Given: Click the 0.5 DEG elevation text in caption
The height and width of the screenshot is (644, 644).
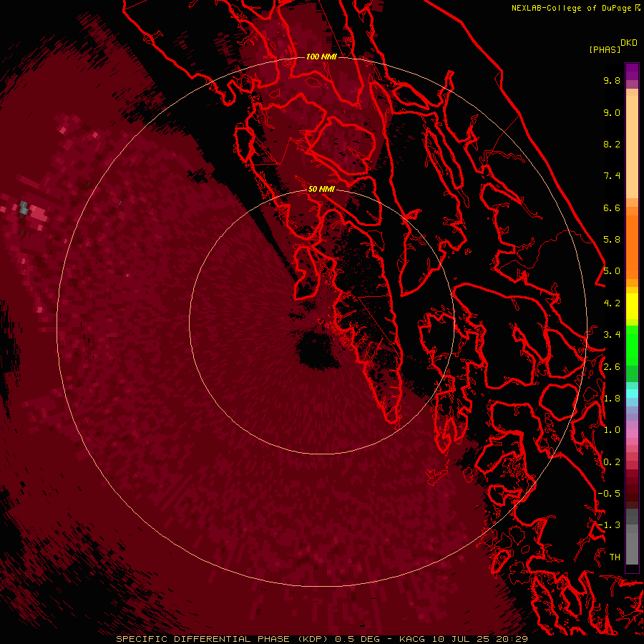Looking at the screenshot, I should click(x=357, y=639).
